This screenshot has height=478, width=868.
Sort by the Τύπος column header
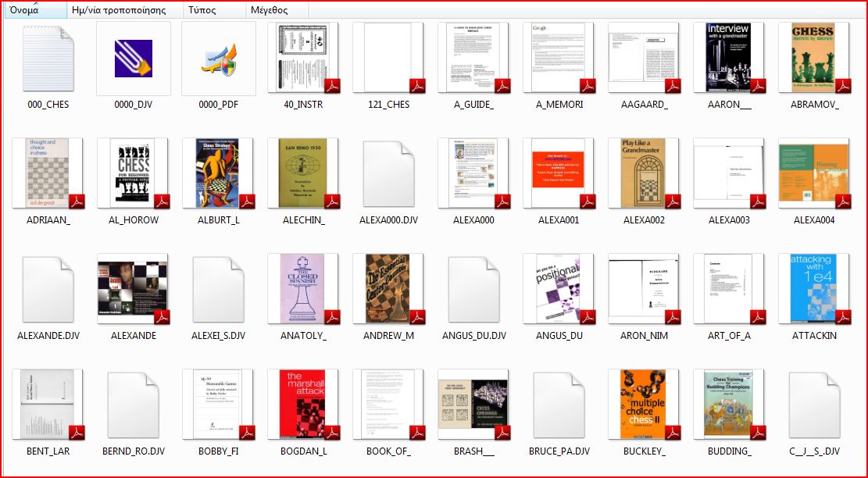pos(215,10)
